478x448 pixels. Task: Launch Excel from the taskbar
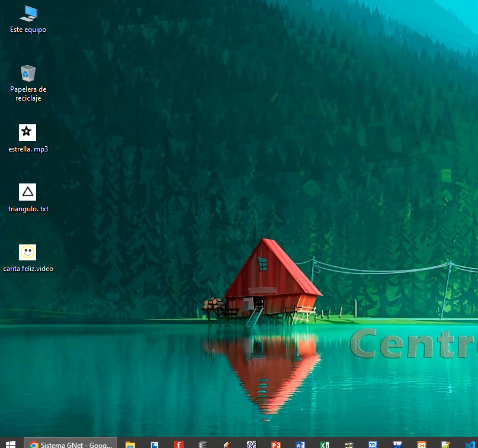click(324, 444)
